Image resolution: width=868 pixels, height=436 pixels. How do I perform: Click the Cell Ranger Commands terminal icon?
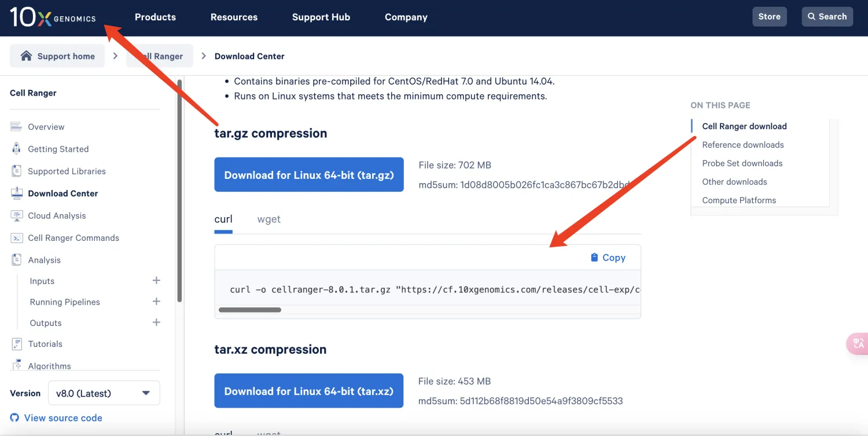16,238
